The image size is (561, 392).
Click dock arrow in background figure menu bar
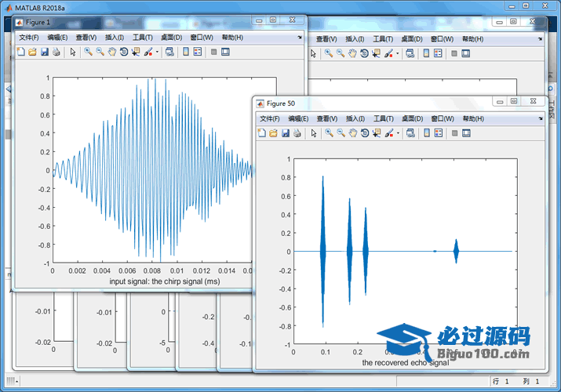540,38
